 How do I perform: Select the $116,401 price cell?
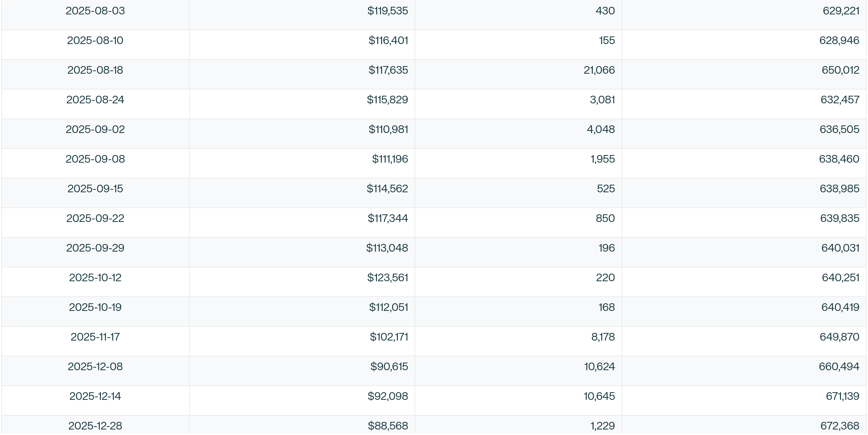point(388,41)
